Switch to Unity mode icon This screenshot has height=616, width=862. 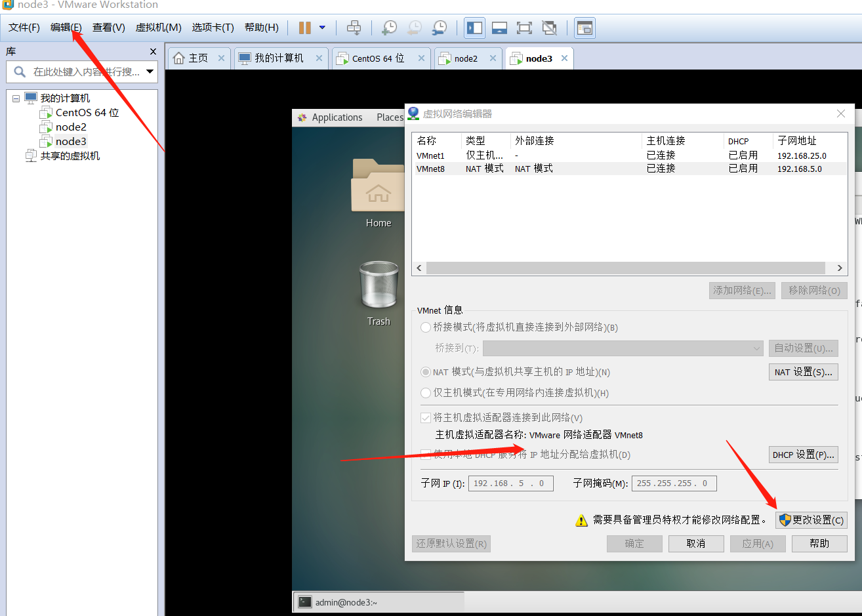pos(549,28)
